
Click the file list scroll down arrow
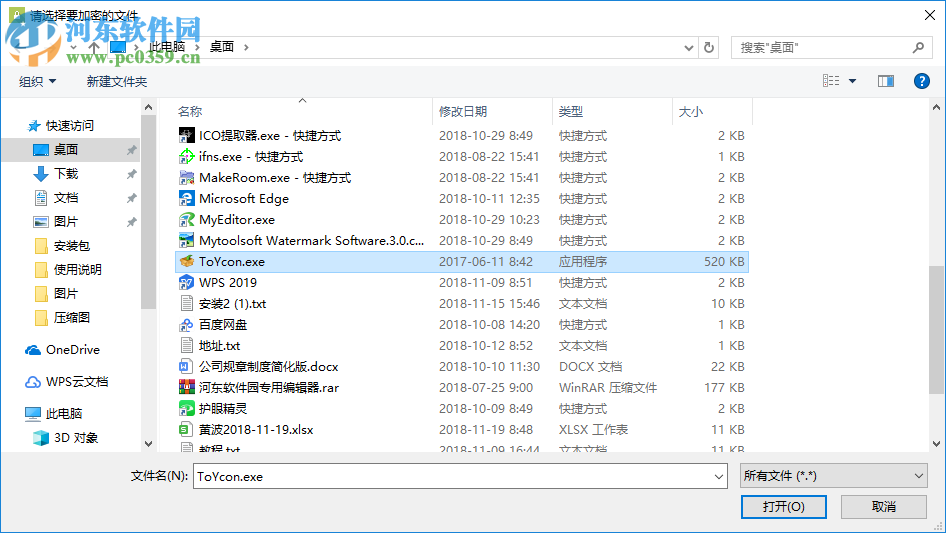point(936,444)
